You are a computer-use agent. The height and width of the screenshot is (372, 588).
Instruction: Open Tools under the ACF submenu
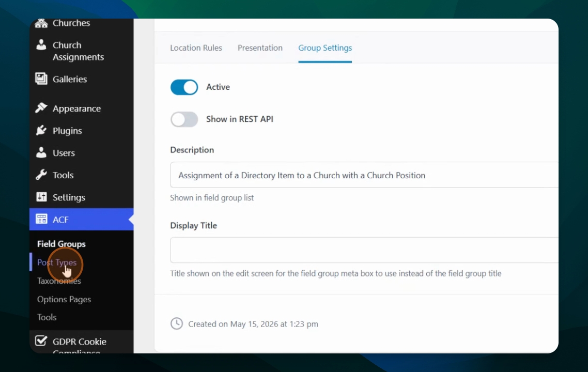tap(47, 317)
